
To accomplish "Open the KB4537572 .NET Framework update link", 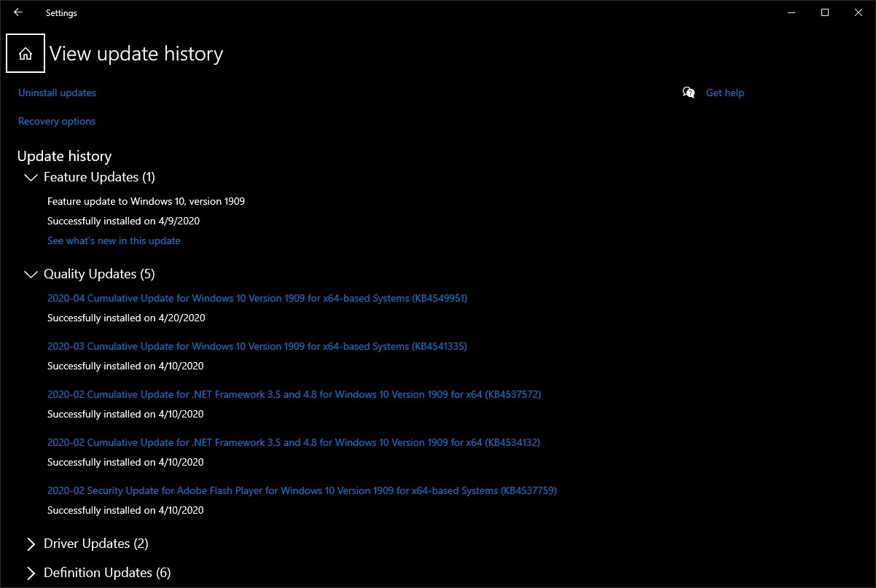I will click(294, 395).
